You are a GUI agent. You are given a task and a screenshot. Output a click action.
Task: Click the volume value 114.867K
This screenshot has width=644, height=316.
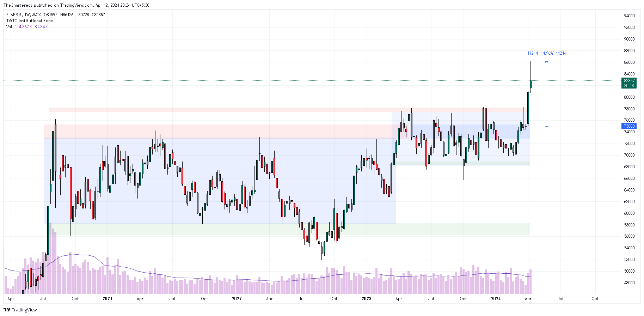click(23, 27)
